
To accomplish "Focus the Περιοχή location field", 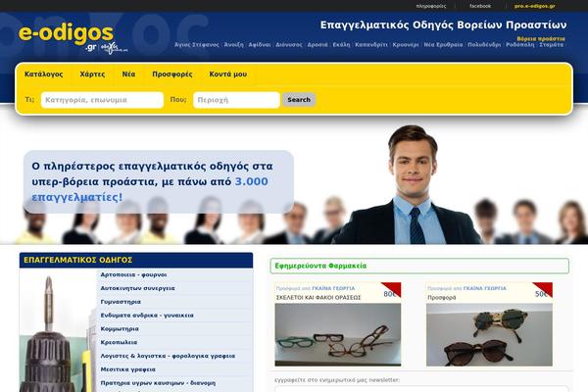I will tap(236, 100).
